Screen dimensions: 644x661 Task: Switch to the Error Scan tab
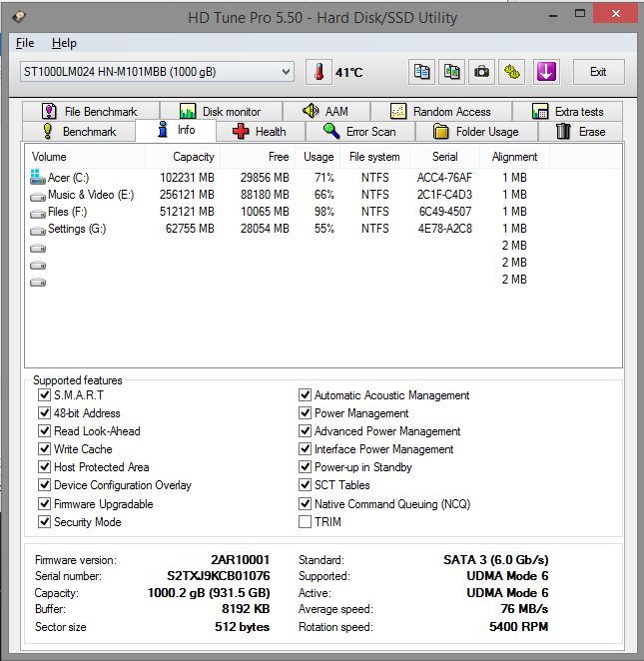point(360,132)
